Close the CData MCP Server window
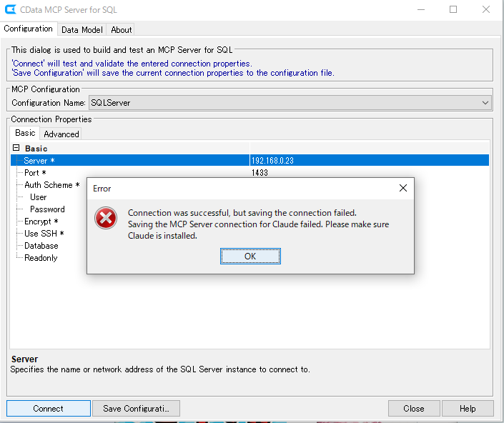The image size is (504, 423). [486, 9]
